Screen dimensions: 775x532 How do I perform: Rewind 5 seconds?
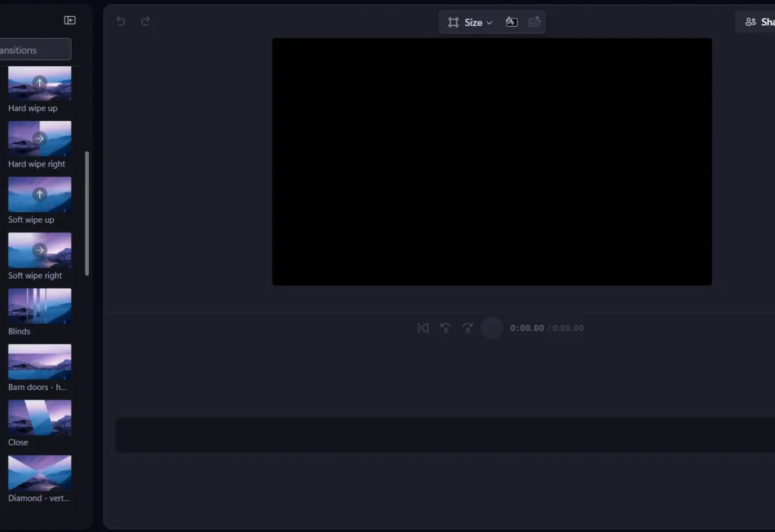pos(445,328)
